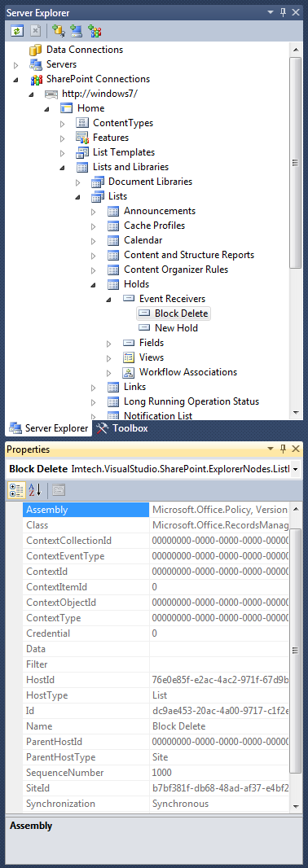This screenshot has height=868, width=308.
Task: Expand the Workflow Associations node
Action: pyautogui.click(x=109, y=373)
